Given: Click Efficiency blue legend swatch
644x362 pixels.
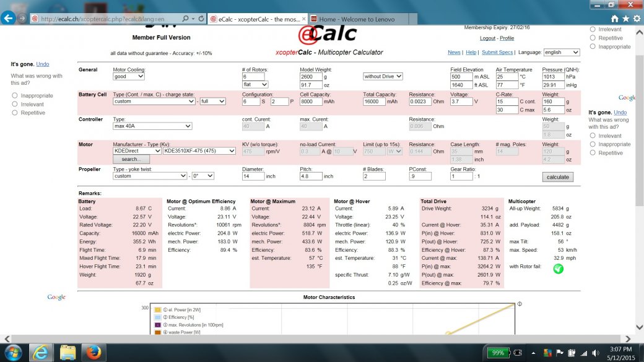Looking at the screenshot, I should coord(158,317).
